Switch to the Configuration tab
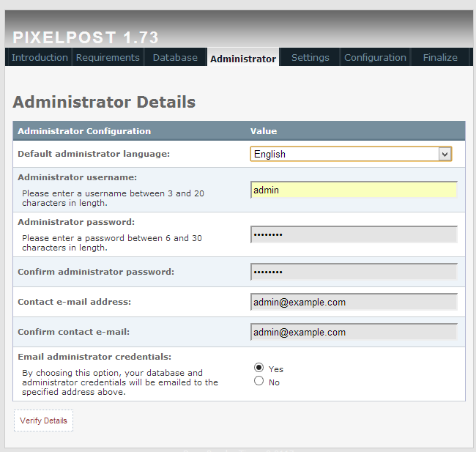Image resolution: width=476 pixels, height=452 pixels. (x=375, y=58)
